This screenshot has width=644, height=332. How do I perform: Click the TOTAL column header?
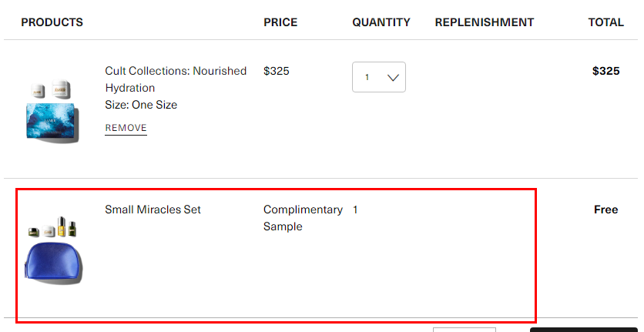point(605,22)
